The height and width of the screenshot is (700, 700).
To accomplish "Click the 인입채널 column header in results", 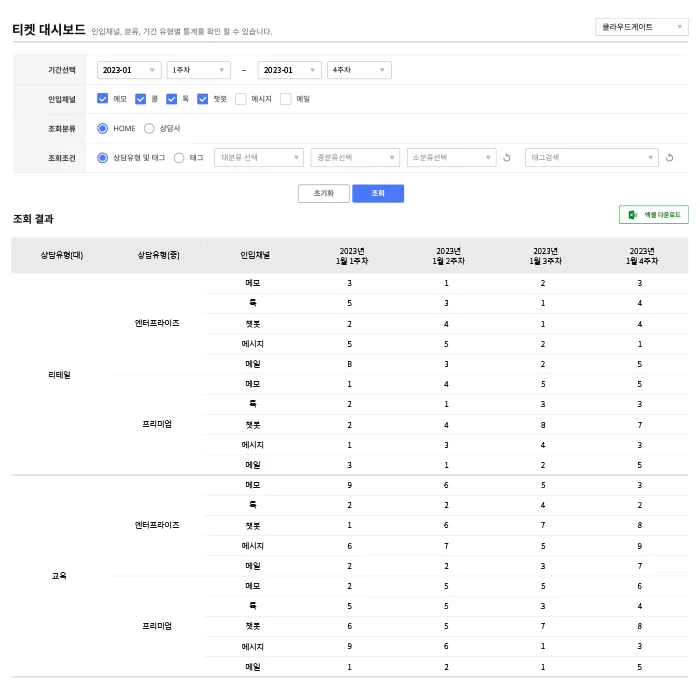I will click(x=255, y=256).
